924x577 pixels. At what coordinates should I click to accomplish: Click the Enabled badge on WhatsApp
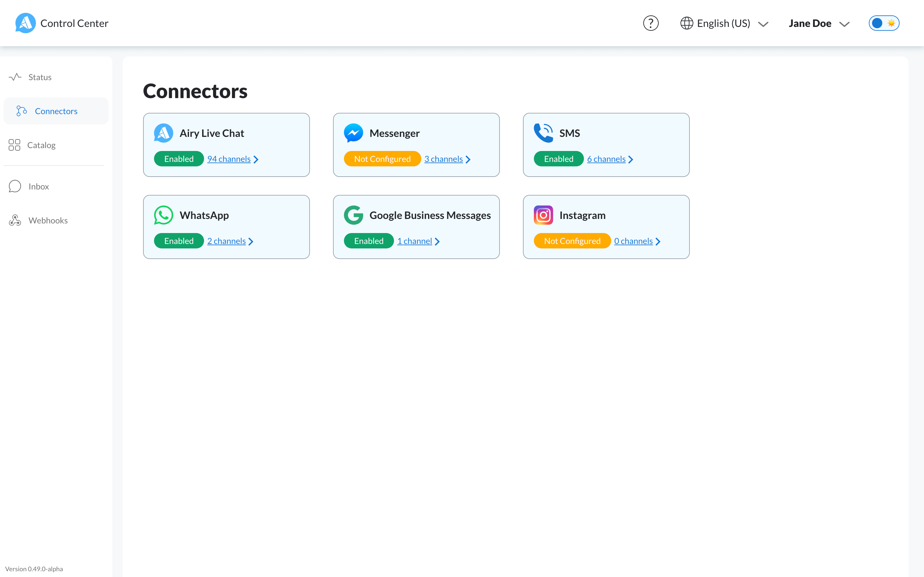[179, 241]
